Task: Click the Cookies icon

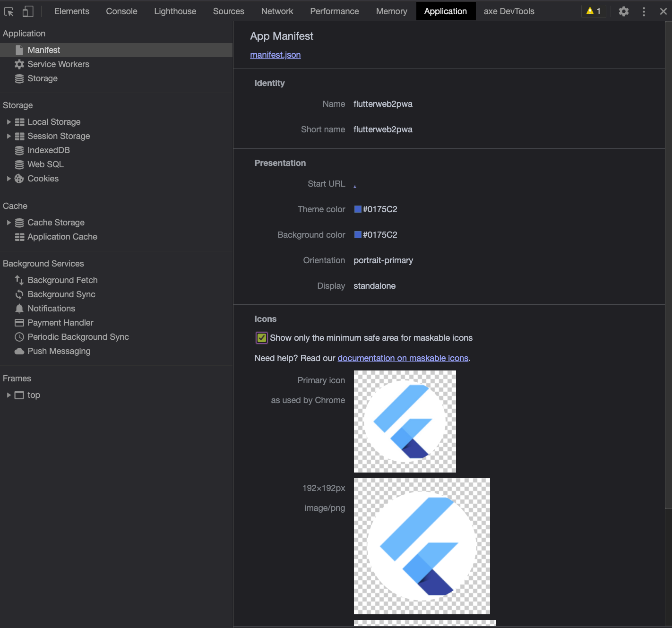Action: pyautogui.click(x=19, y=179)
